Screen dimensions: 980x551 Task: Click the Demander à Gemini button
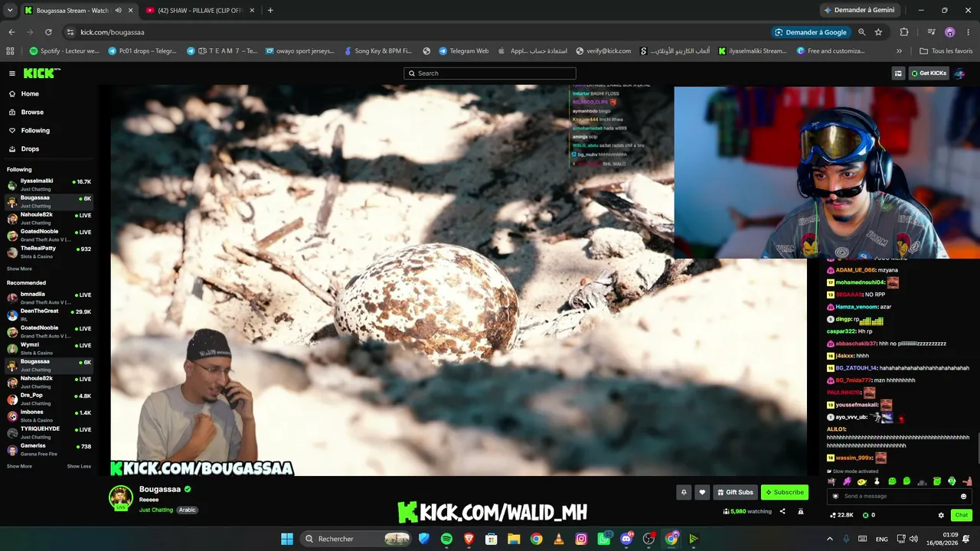pos(859,11)
